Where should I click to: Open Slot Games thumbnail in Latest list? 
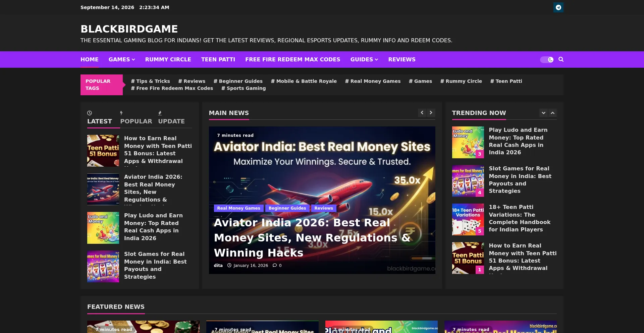[103, 266]
